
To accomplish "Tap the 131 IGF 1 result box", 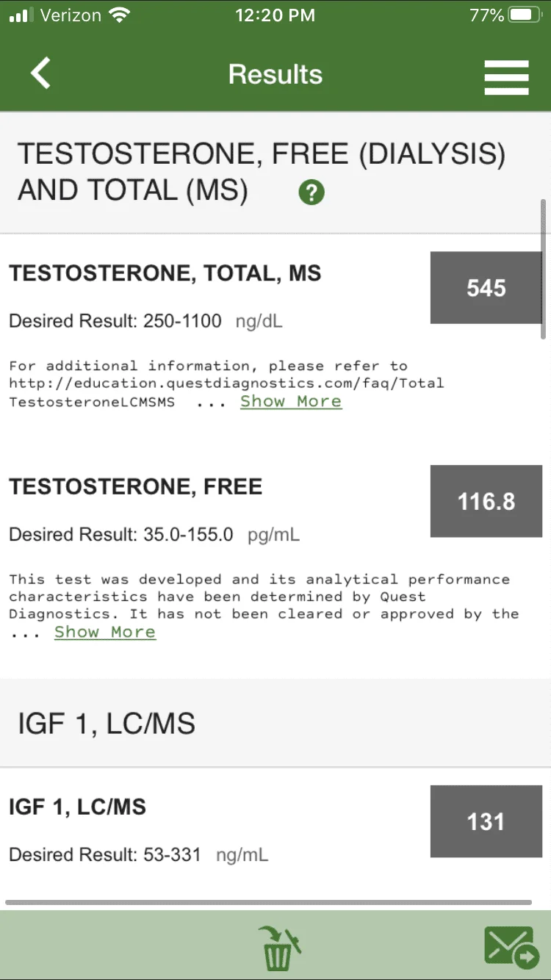I will click(x=486, y=821).
